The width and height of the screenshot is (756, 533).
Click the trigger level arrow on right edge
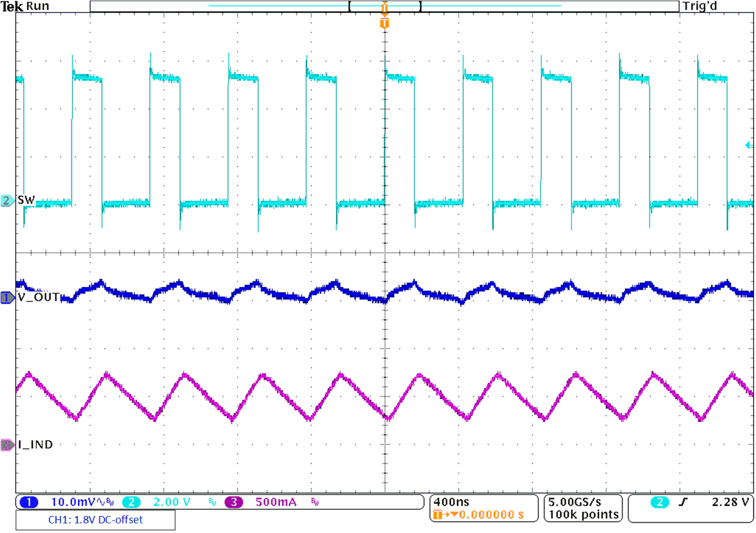click(x=750, y=145)
